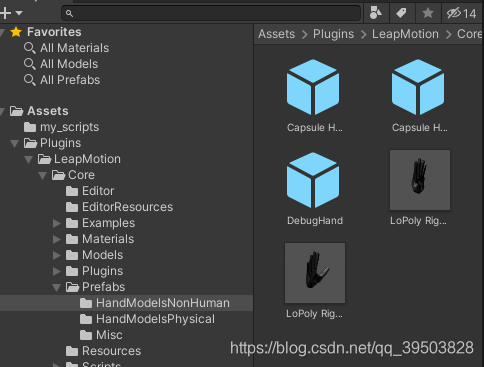The height and width of the screenshot is (367, 484).
Task: Open the search by label tag icon
Action: (401, 13)
